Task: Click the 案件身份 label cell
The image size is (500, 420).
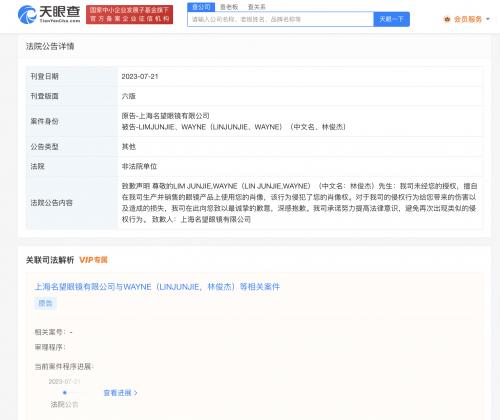Action: pyautogui.click(x=72, y=121)
